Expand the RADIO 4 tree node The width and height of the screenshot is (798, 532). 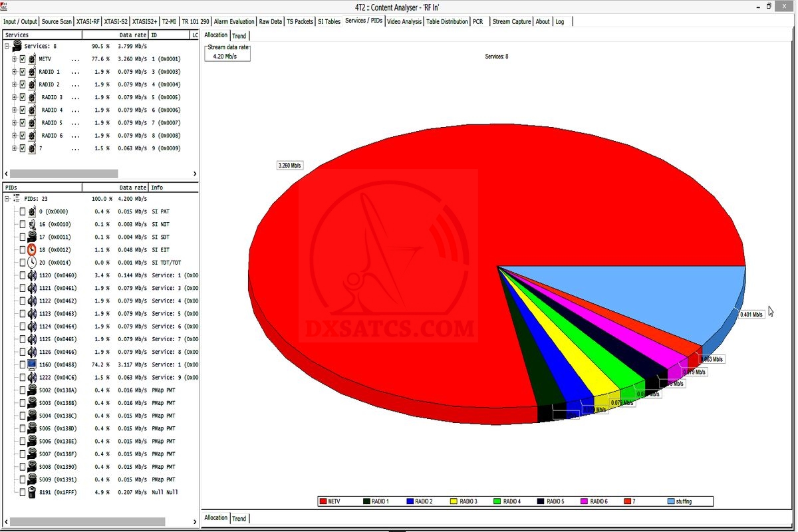[15, 110]
